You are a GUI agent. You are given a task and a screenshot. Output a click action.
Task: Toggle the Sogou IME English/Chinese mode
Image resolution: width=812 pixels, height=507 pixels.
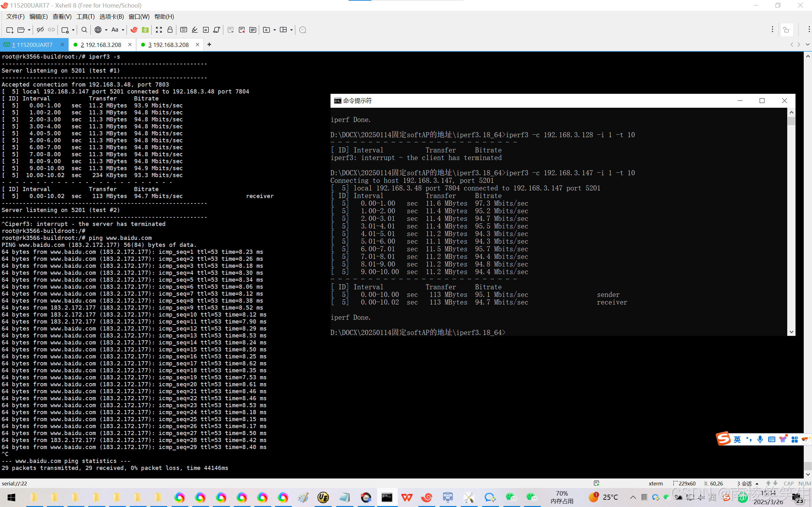(x=737, y=439)
